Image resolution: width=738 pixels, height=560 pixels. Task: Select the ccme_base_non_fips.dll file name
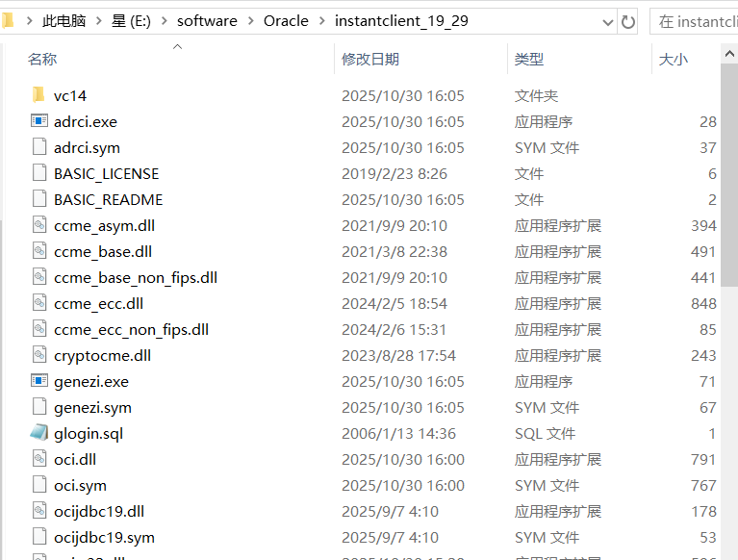(136, 278)
